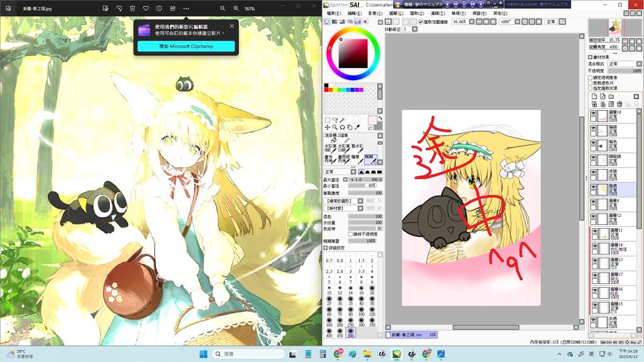Zoom in on the Photos image

click(x=236, y=8)
